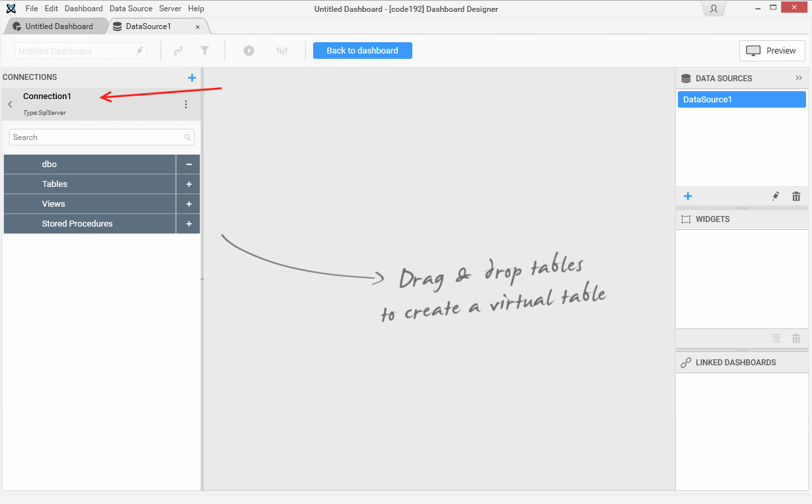Click the application logo icon

pyautogui.click(x=11, y=9)
